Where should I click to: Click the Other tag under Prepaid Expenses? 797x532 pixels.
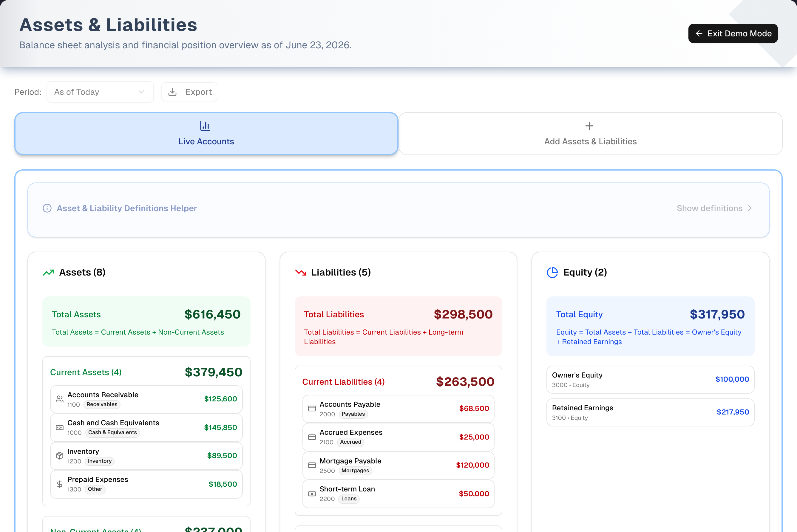95,489
